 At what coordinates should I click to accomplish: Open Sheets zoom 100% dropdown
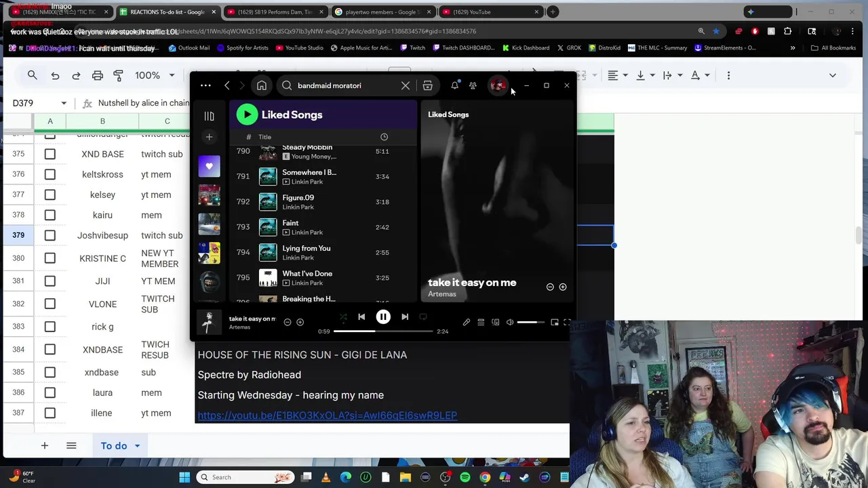click(x=155, y=75)
